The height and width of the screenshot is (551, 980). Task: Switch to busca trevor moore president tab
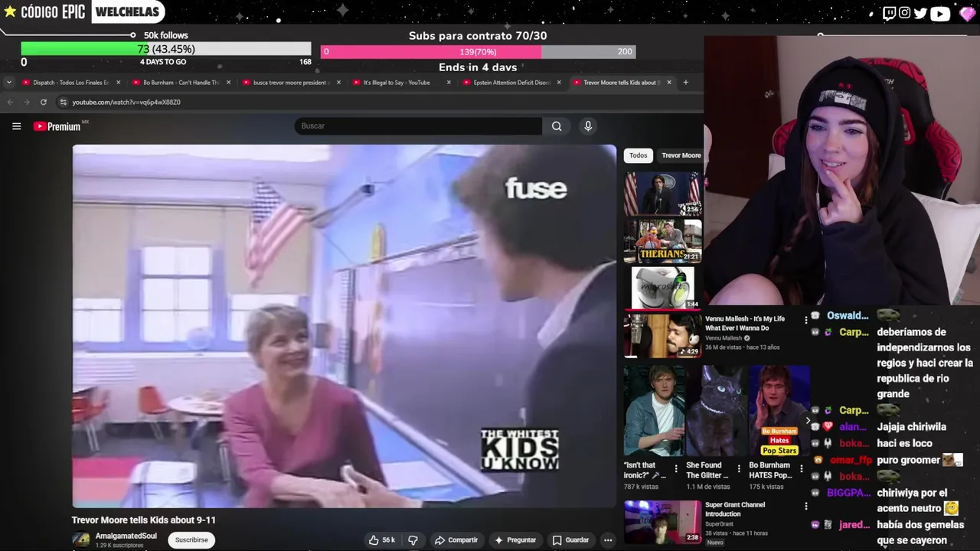291,82
